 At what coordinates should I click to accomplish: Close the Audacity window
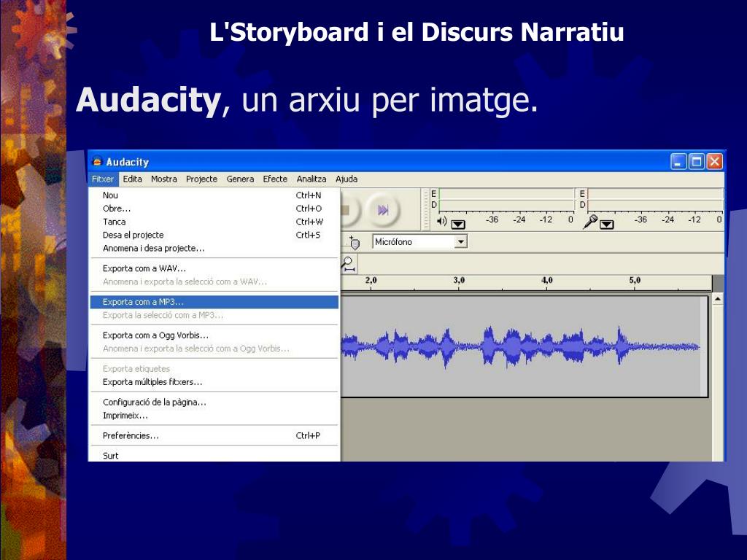[715, 162]
